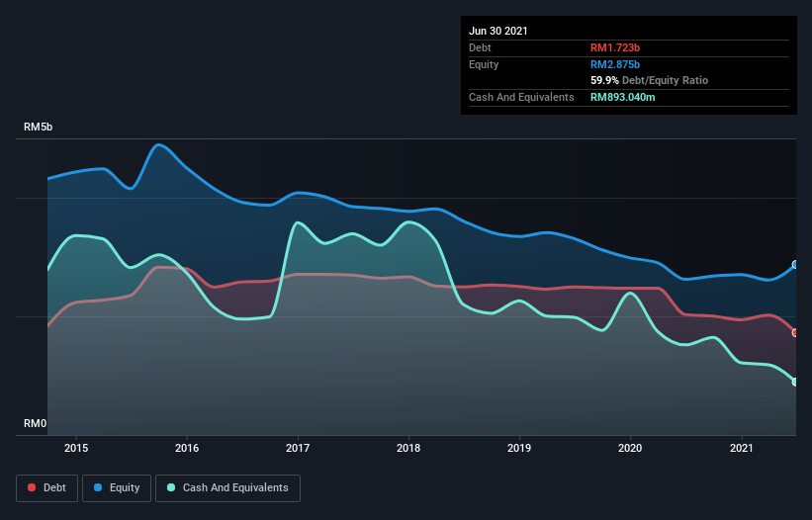Click the RM5b y-axis label

pos(39,128)
